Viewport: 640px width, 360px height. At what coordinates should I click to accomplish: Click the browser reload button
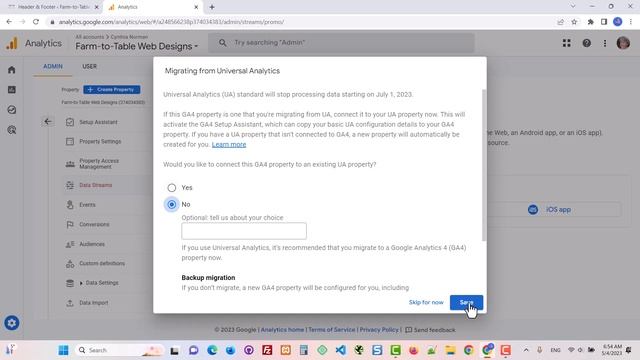[36, 22]
